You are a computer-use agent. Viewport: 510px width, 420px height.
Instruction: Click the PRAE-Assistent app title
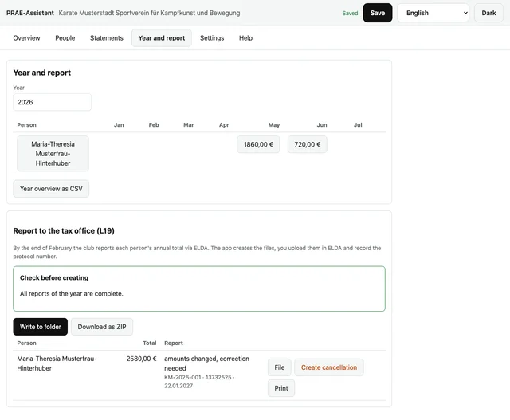pos(30,13)
